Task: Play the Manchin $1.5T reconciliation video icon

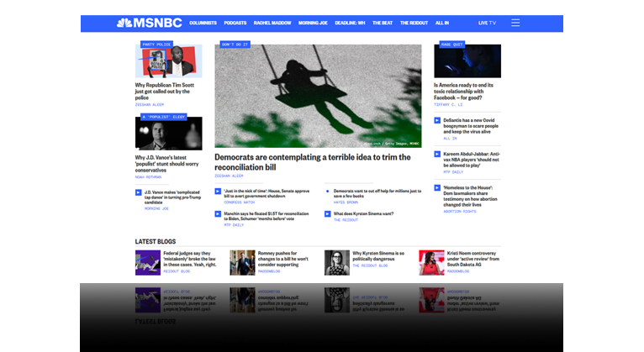Action: [218, 213]
